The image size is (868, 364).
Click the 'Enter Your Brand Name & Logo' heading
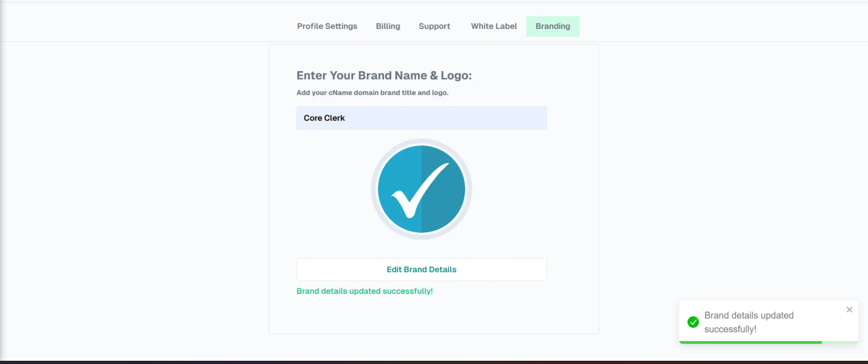384,76
